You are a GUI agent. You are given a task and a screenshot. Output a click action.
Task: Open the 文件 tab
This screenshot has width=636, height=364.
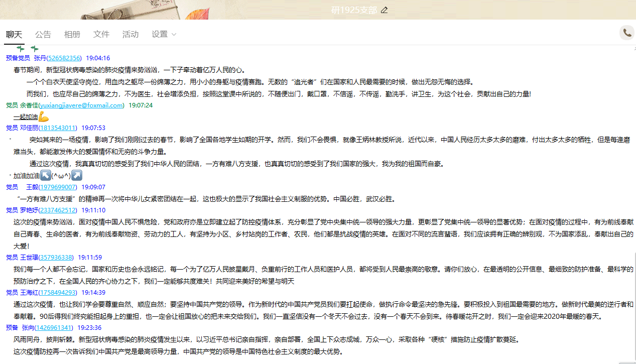(x=101, y=34)
